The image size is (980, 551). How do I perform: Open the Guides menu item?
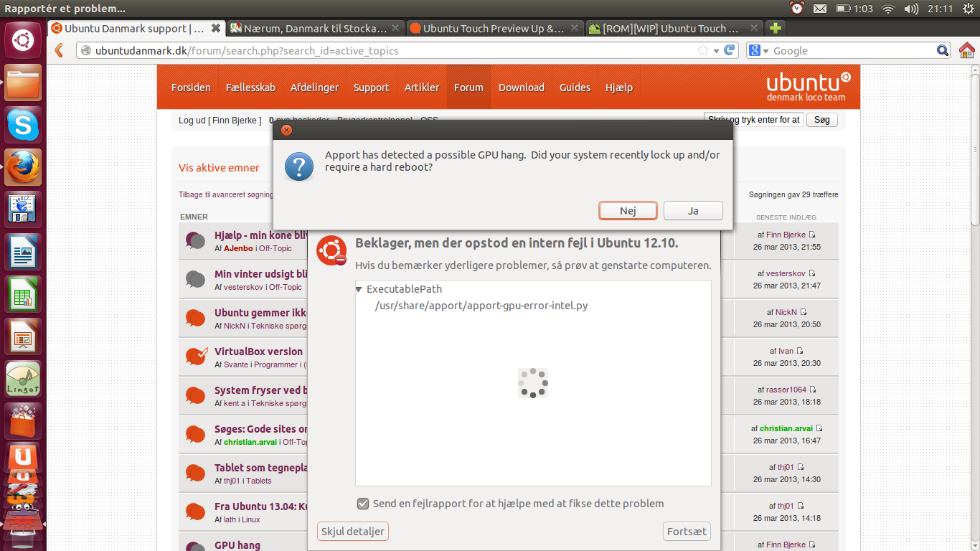575,88
